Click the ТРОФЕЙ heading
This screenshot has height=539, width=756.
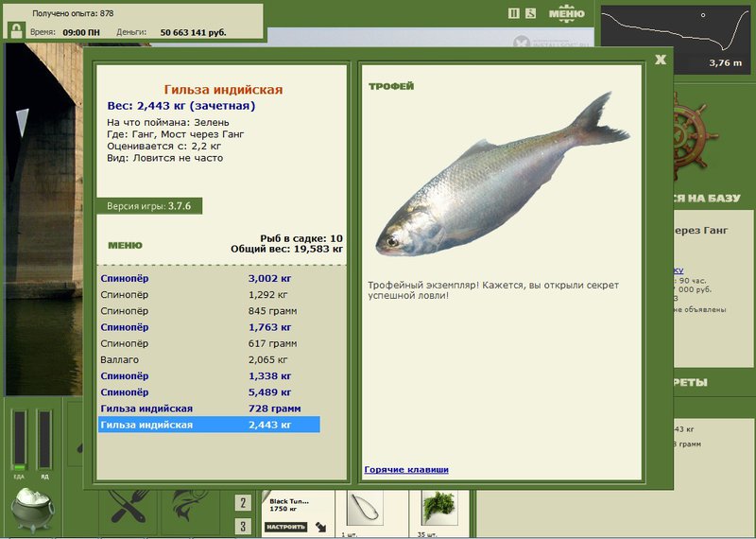coord(391,86)
